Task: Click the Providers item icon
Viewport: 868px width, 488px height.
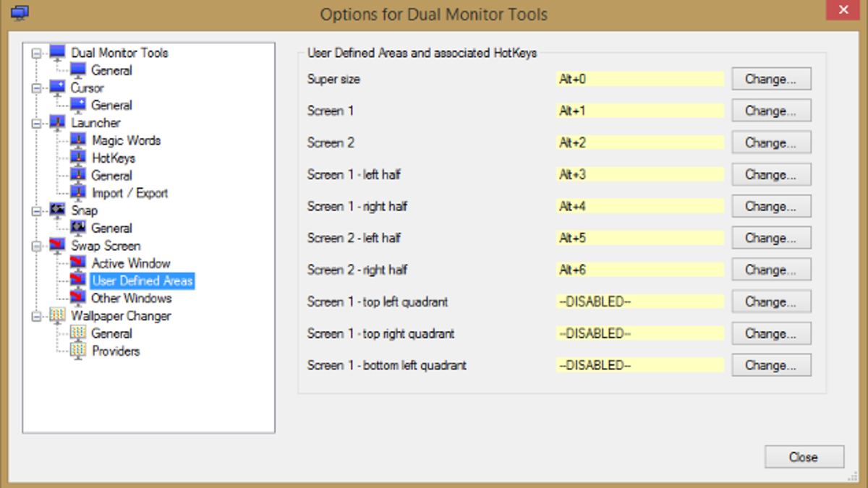Action: (78, 351)
